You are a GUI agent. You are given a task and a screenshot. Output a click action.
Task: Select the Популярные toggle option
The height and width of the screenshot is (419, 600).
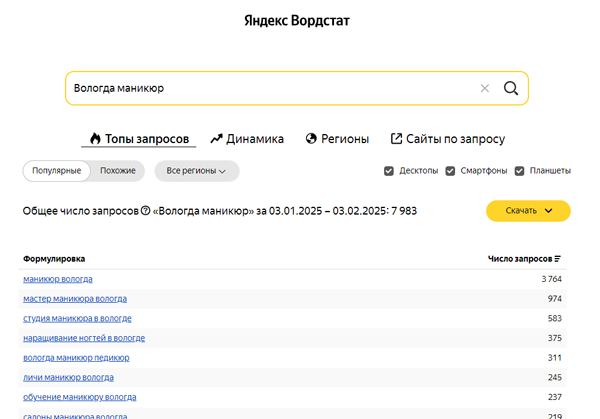(x=57, y=171)
